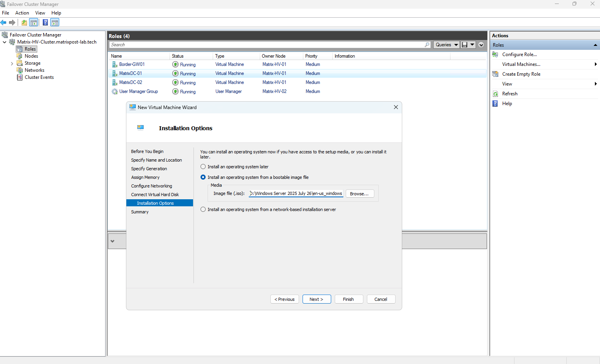The width and height of the screenshot is (600, 364).
Task: Click the Running status icon for Border-GW01
Action: click(175, 64)
